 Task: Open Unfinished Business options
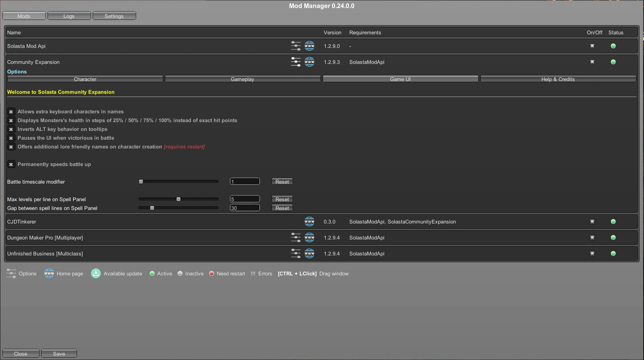click(x=296, y=253)
